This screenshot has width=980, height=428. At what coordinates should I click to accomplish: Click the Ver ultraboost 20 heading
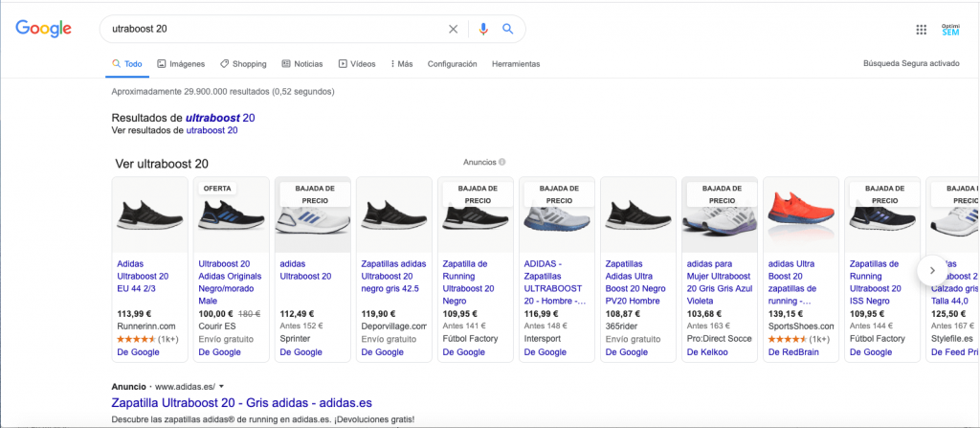162,164
